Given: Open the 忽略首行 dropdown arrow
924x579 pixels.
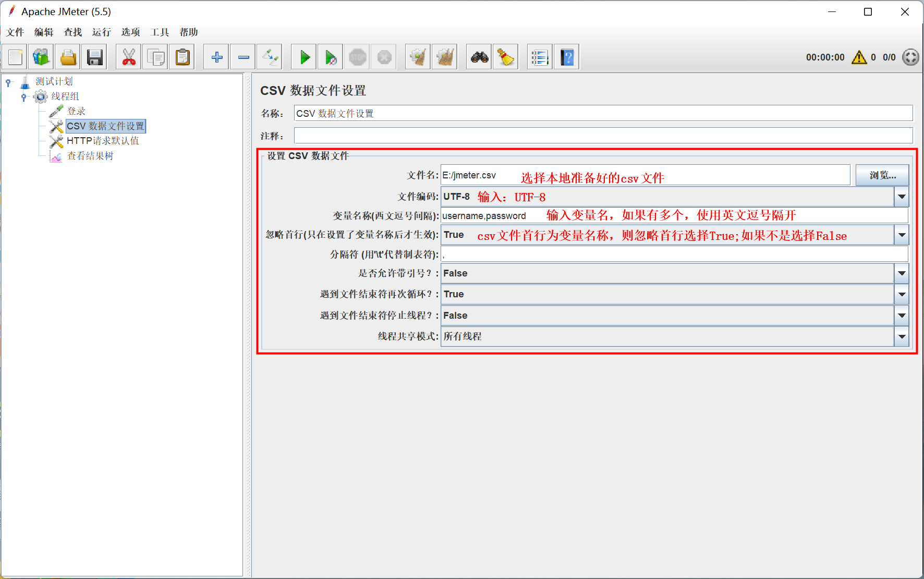Looking at the screenshot, I should [902, 235].
